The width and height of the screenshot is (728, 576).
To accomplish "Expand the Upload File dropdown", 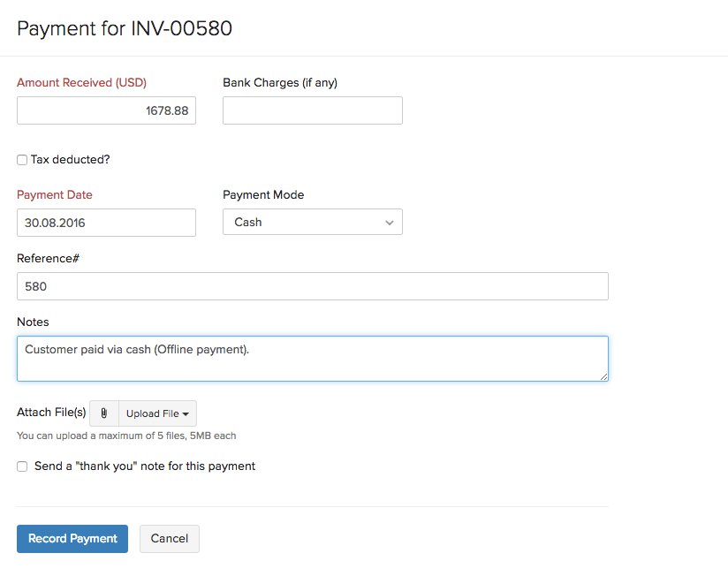I will pos(157,413).
